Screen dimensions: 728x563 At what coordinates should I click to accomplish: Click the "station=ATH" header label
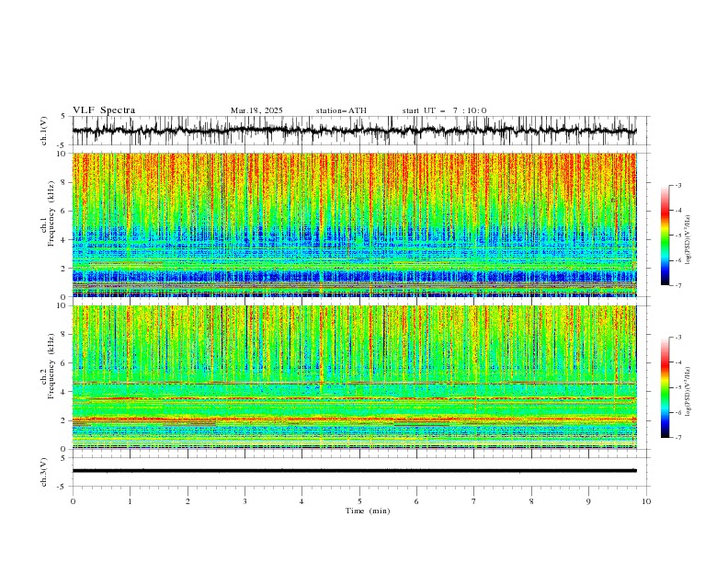tap(341, 110)
